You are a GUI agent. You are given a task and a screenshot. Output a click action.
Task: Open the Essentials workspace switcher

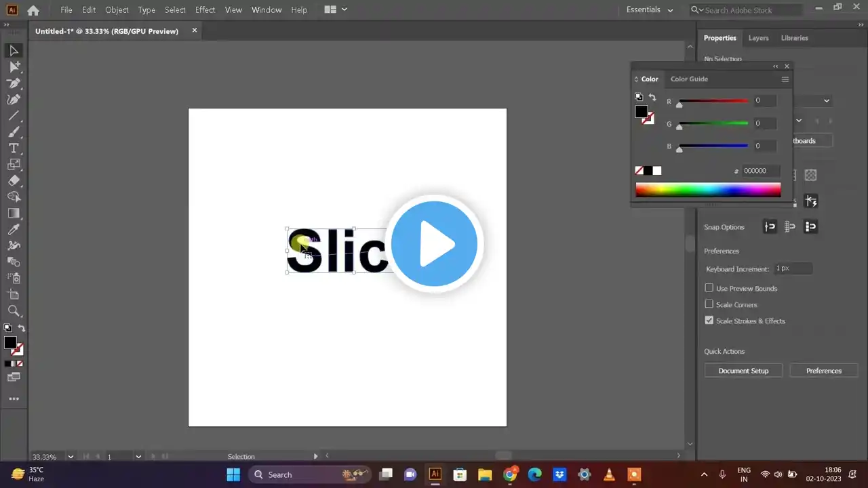point(650,9)
